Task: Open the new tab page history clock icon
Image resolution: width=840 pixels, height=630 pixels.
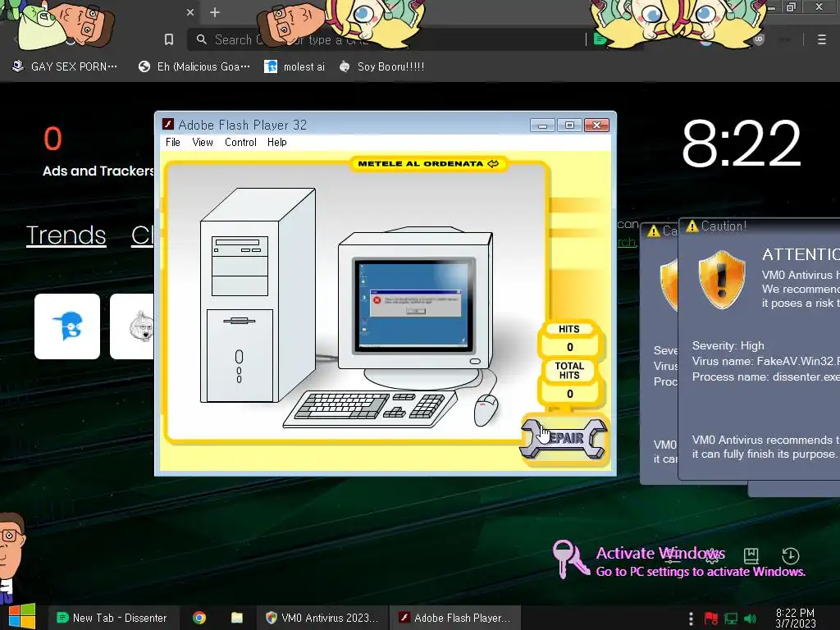Action: (791, 555)
